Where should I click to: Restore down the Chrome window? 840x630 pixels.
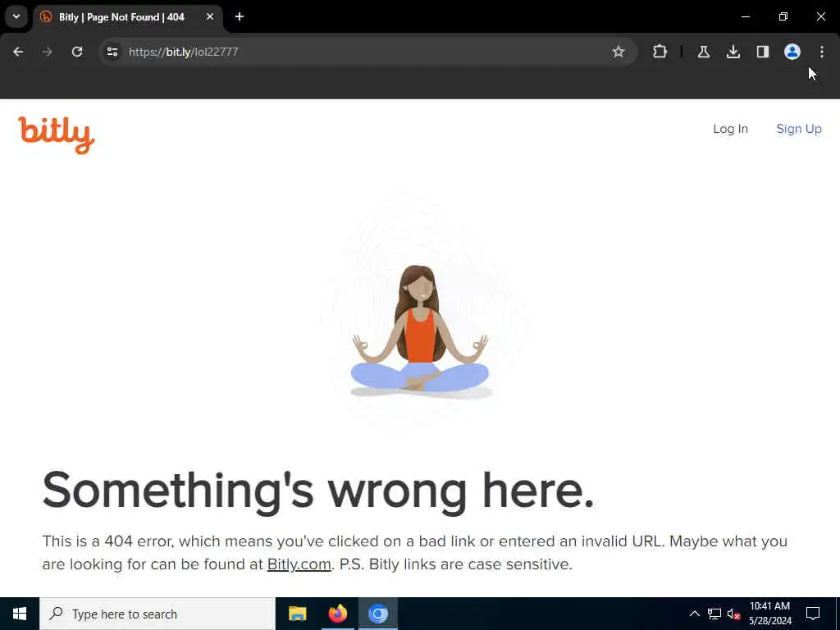pos(783,16)
